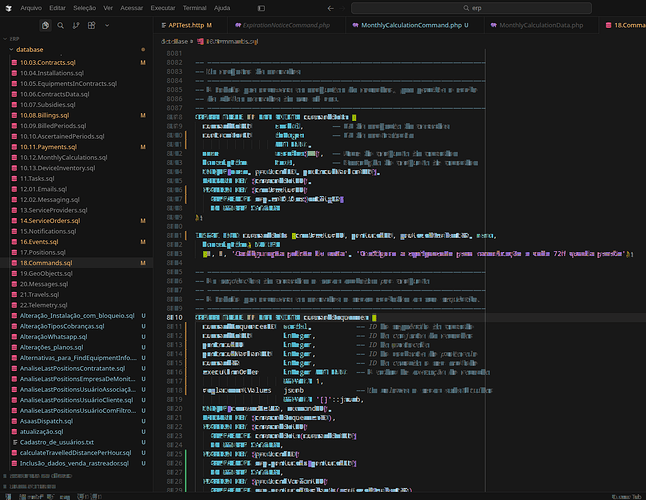Open the Extensions view icon
Image resolution: width=646 pixels, height=500 pixels.
point(91,25)
